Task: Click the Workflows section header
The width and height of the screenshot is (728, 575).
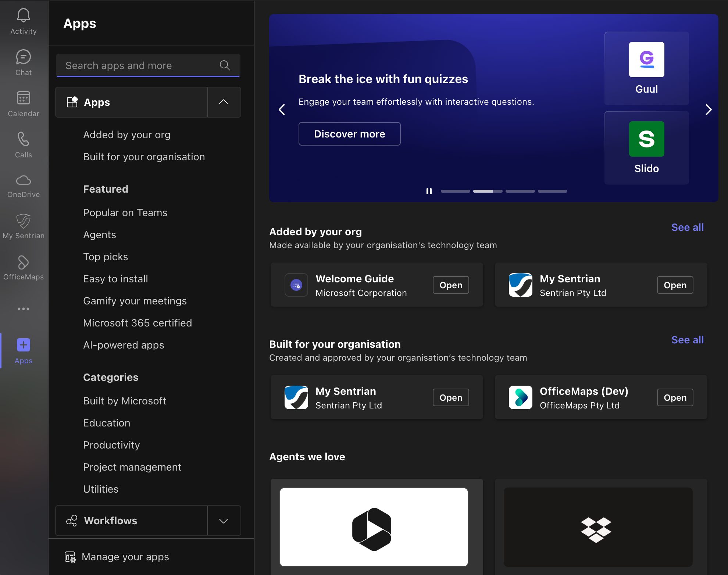Action: (132, 521)
